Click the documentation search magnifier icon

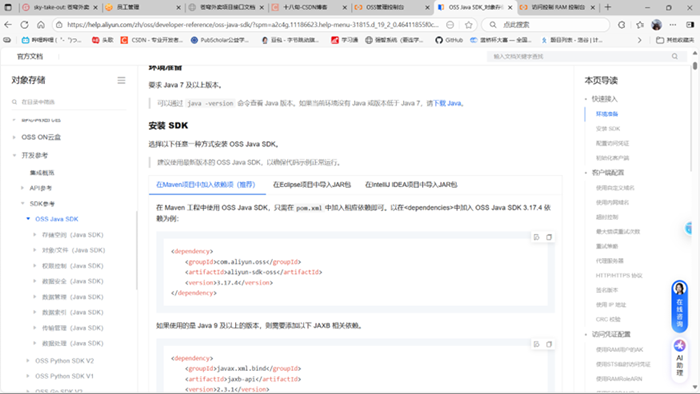click(675, 56)
